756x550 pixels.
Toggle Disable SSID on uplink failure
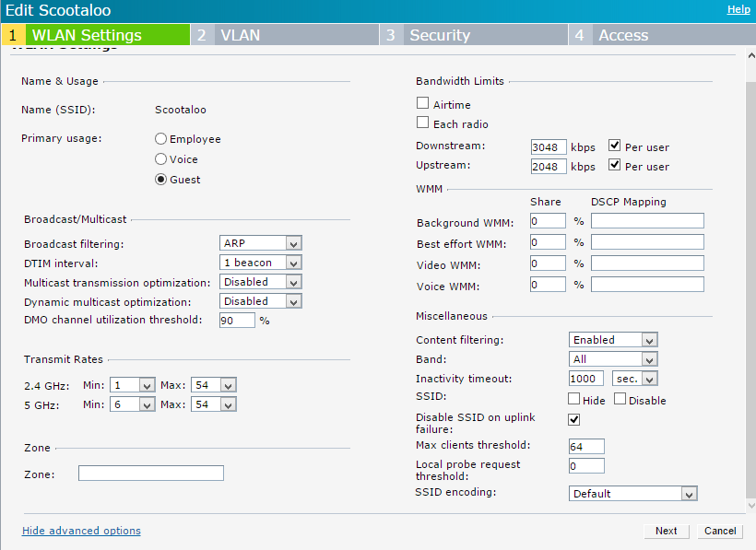coord(573,419)
